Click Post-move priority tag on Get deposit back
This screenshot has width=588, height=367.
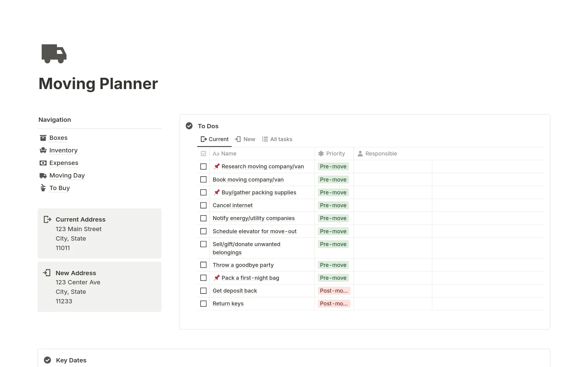tap(334, 290)
